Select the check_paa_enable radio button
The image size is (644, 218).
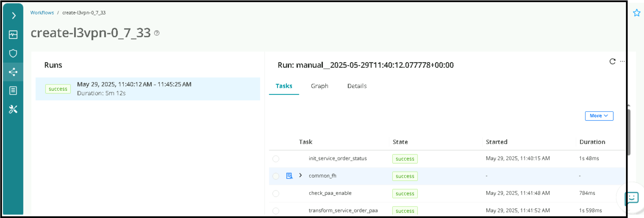click(276, 193)
